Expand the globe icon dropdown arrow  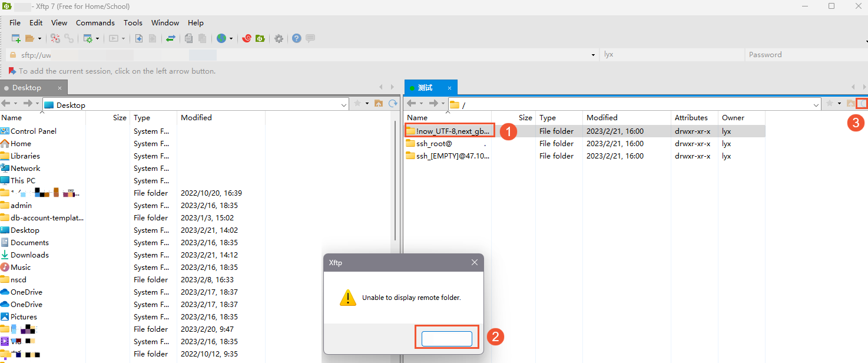pos(231,38)
